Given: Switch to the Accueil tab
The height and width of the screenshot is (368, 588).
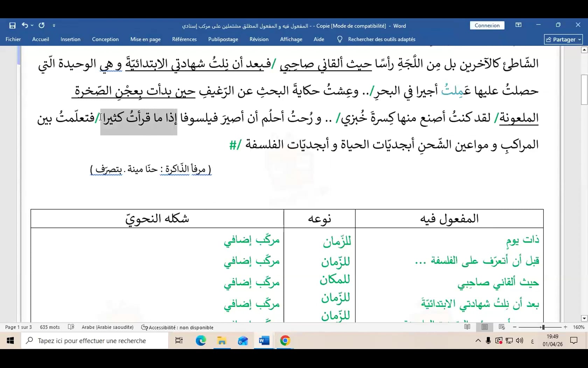Looking at the screenshot, I should pyautogui.click(x=41, y=39).
